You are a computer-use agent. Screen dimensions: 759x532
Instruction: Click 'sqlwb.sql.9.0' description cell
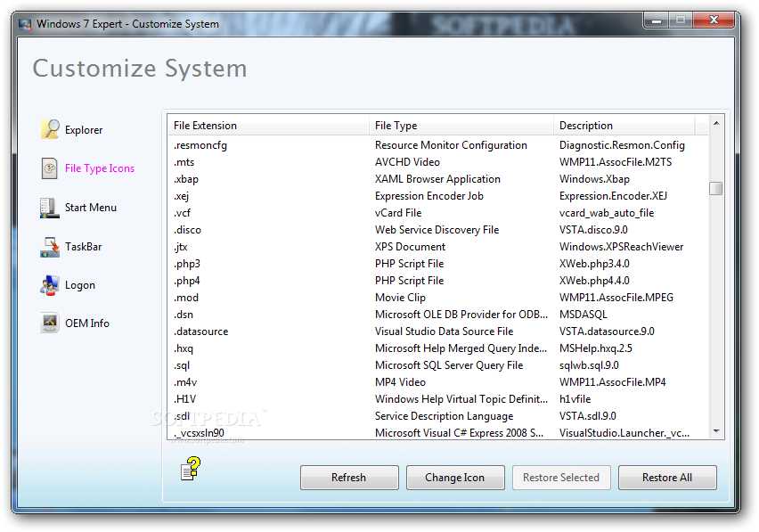point(589,365)
